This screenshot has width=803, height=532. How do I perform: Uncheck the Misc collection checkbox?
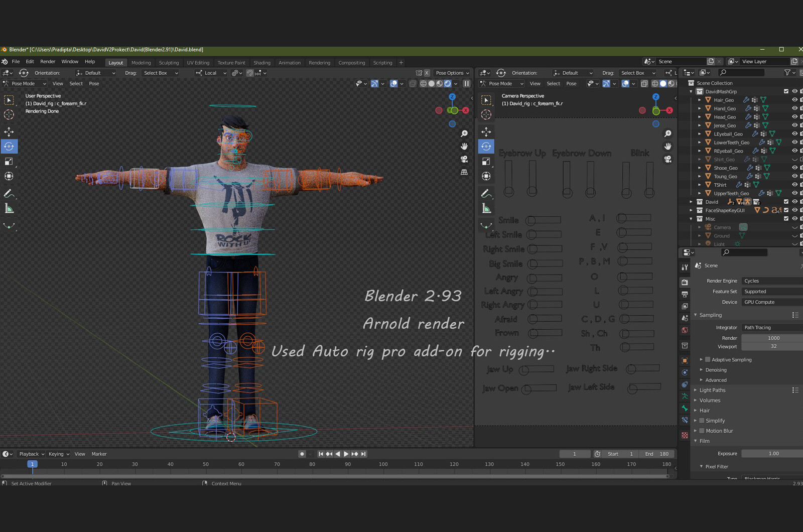point(786,218)
